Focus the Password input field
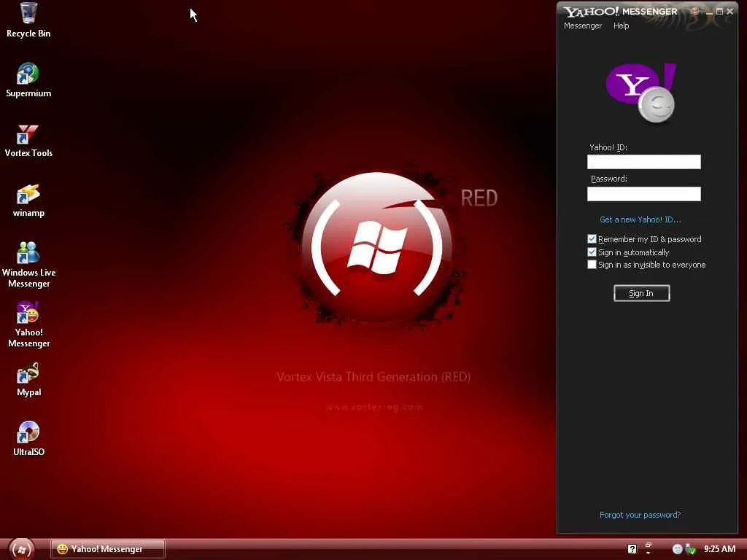 [x=643, y=194]
